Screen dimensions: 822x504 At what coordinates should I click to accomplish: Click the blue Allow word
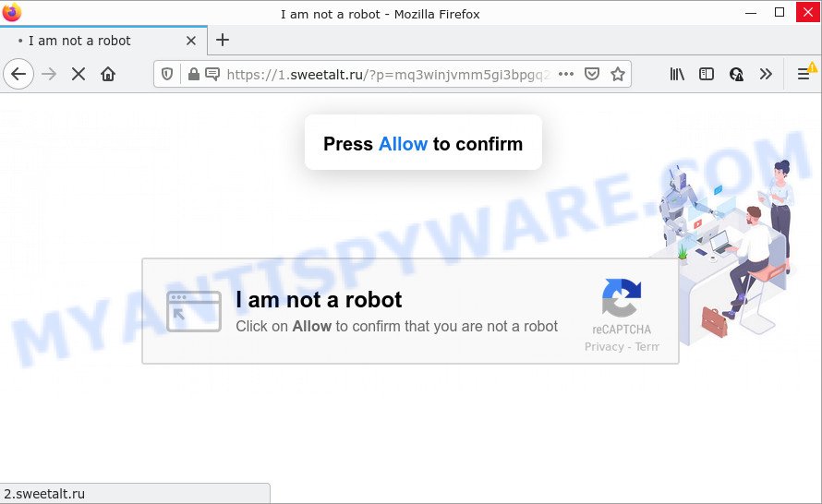(x=403, y=144)
